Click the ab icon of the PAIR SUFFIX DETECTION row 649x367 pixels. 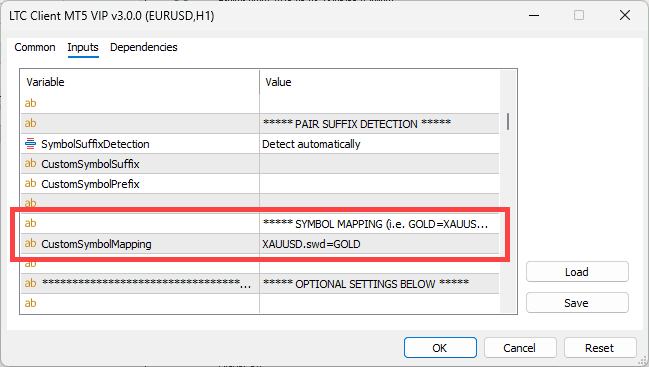click(30, 123)
